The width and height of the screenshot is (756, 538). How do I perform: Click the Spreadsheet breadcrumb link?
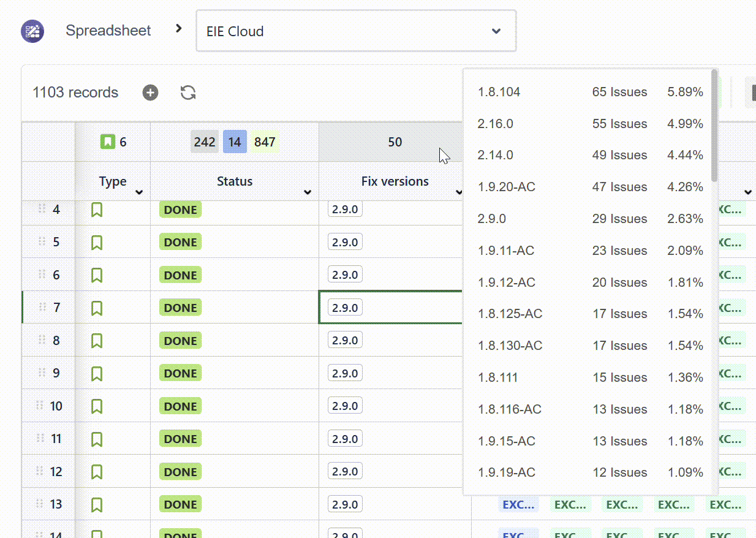(108, 31)
